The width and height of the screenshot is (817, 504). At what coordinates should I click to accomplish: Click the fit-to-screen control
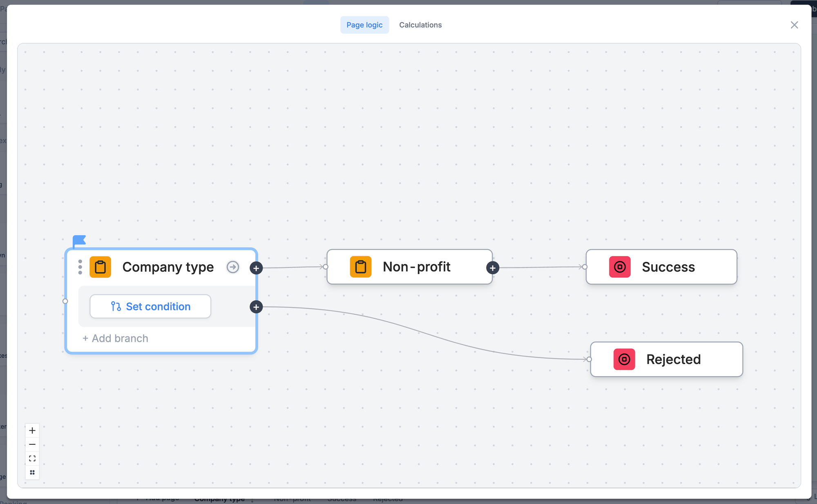(x=32, y=459)
